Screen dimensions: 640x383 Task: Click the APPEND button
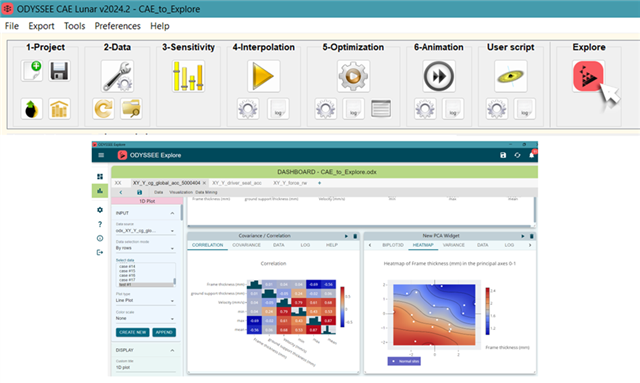click(164, 332)
